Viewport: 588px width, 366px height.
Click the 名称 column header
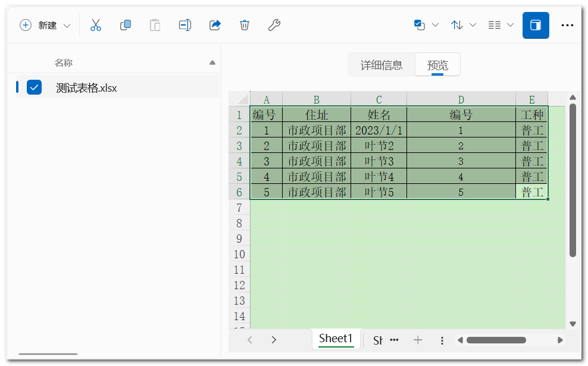coord(64,62)
